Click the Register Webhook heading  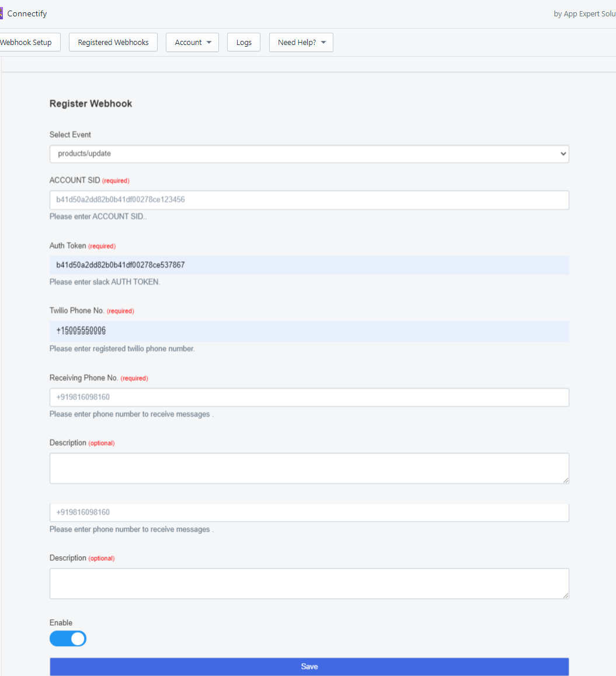point(91,103)
